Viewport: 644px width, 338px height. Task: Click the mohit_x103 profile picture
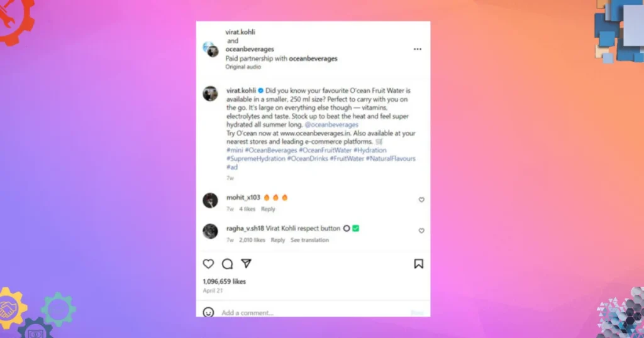click(x=210, y=200)
